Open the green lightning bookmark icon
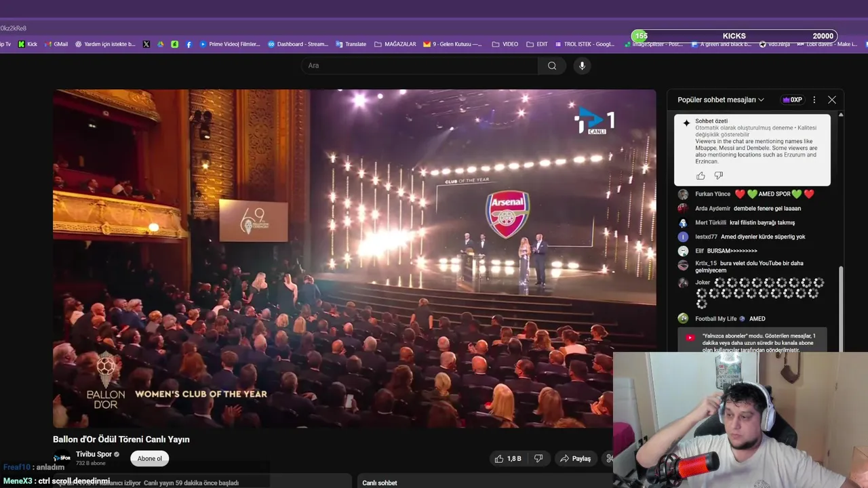 click(175, 44)
